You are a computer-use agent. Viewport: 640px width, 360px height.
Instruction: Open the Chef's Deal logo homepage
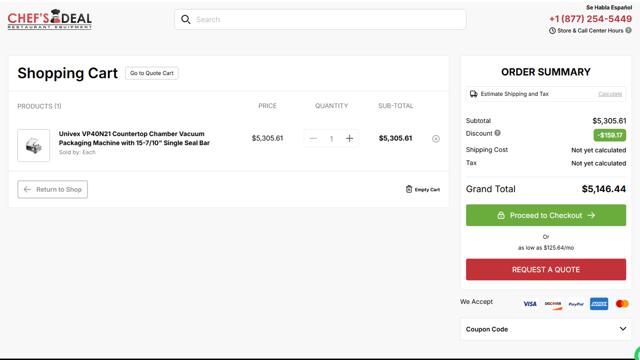click(x=49, y=19)
